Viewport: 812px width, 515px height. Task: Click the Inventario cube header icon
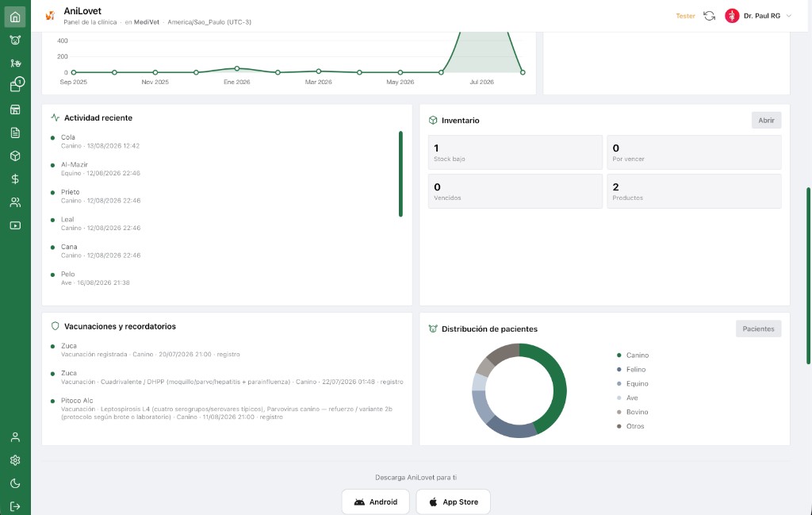pos(433,120)
